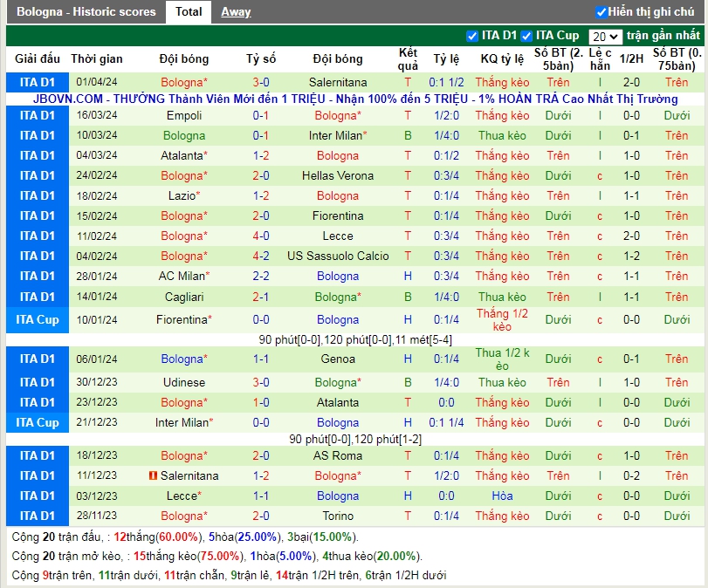Screen dimensions: 708x588
Task: Click the Empoli team link
Action: click(x=183, y=115)
